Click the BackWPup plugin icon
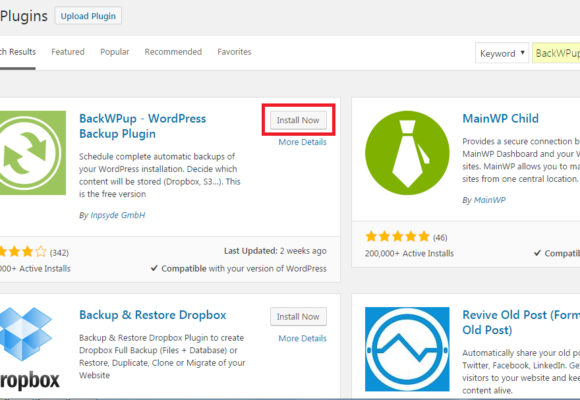 [33, 153]
